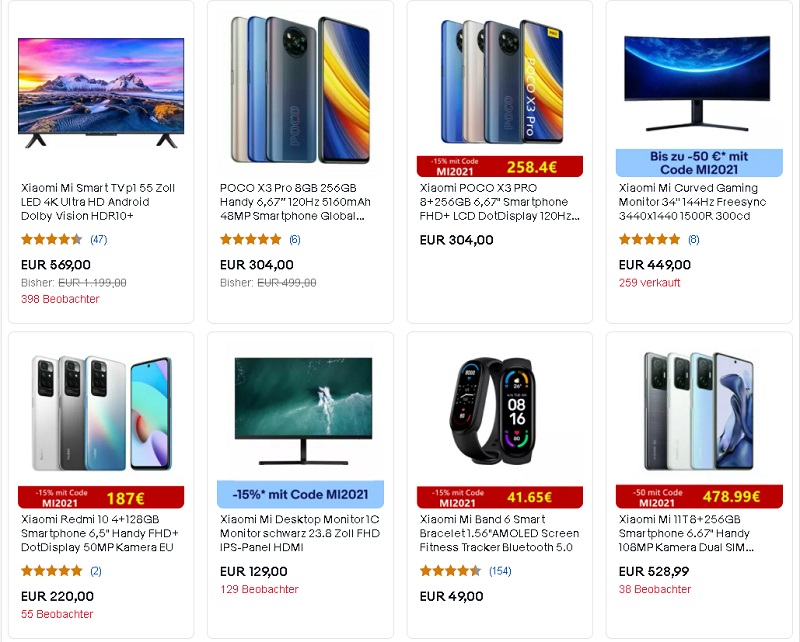
Task: Open the Xiaomi Mi Smart TV P1 image
Action: coord(101,93)
